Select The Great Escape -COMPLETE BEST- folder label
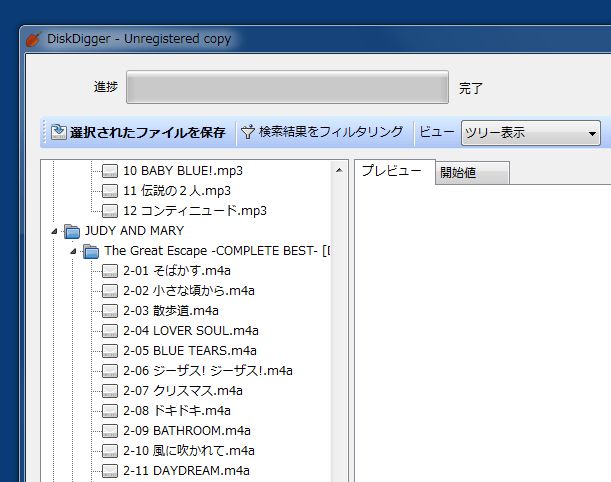The width and height of the screenshot is (611, 482). [x=217, y=251]
